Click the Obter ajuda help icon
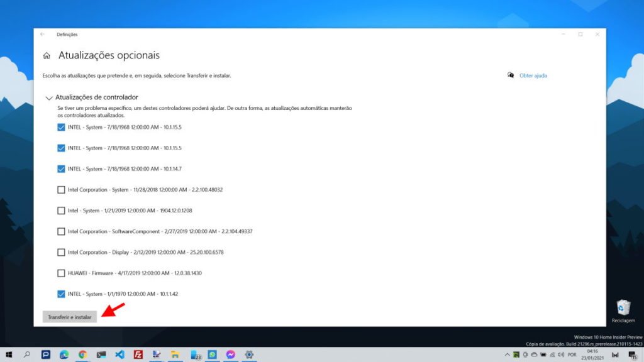The width and height of the screenshot is (644, 362). coord(511,75)
